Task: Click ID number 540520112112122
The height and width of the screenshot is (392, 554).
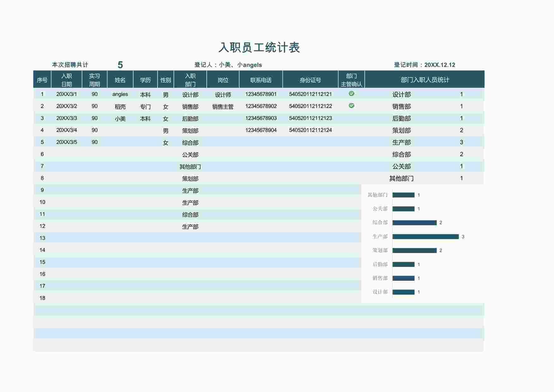Action: 310,106
